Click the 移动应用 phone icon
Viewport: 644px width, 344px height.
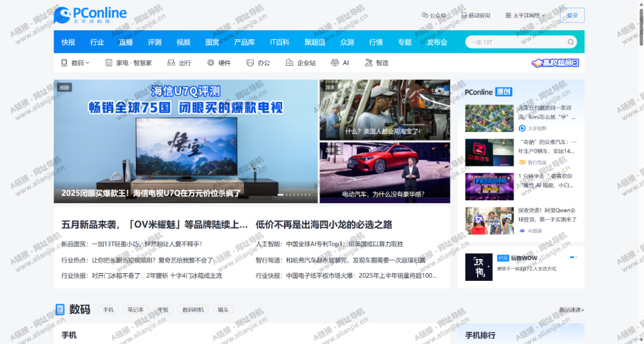pos(464,15)
